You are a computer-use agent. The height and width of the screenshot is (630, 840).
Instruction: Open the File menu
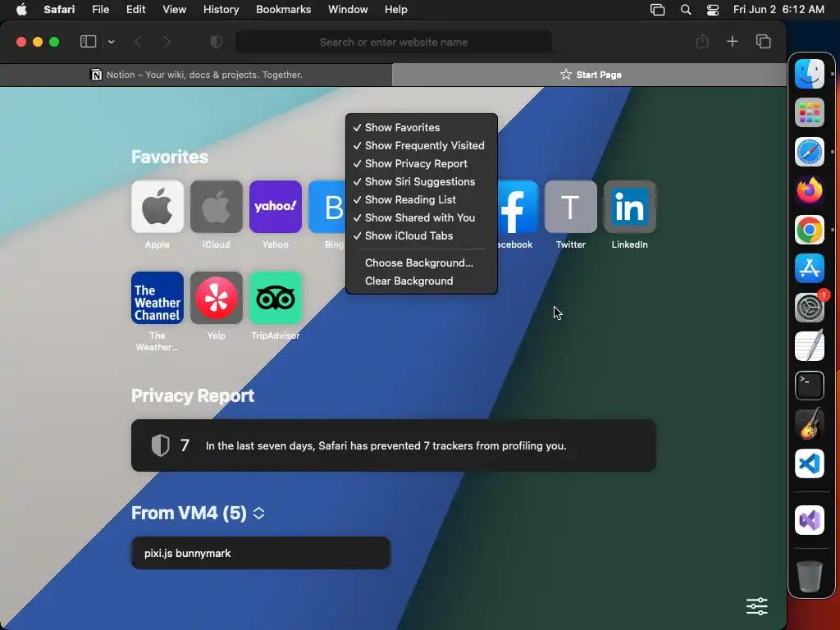point(100,10)
